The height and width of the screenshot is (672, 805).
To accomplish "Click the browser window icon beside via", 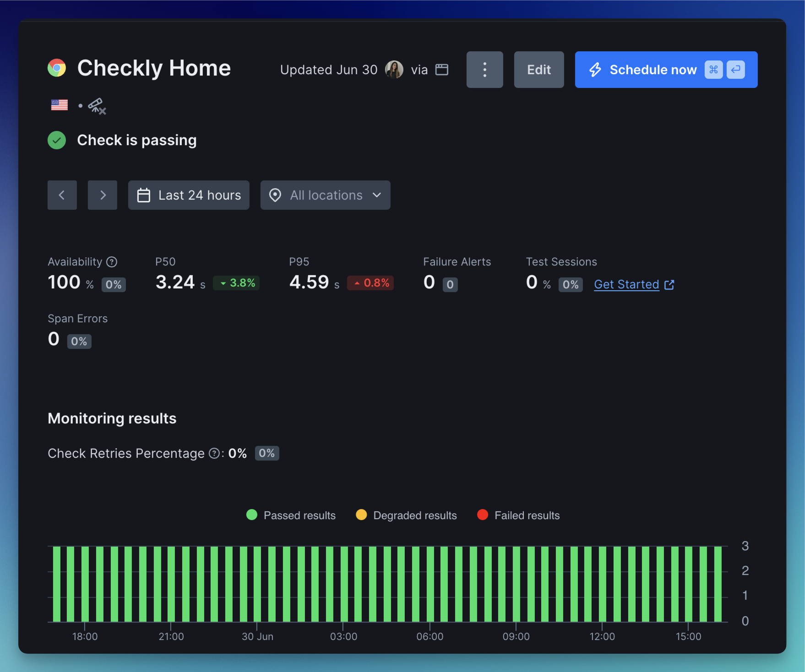I will pyautogui.click(x=441, y=70).
